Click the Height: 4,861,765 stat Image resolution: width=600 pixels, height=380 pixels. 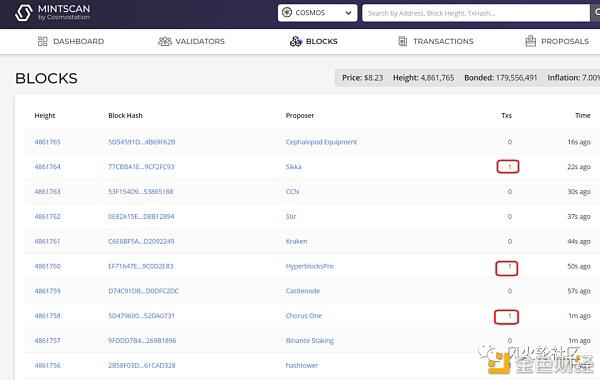(x=424, y=78)
